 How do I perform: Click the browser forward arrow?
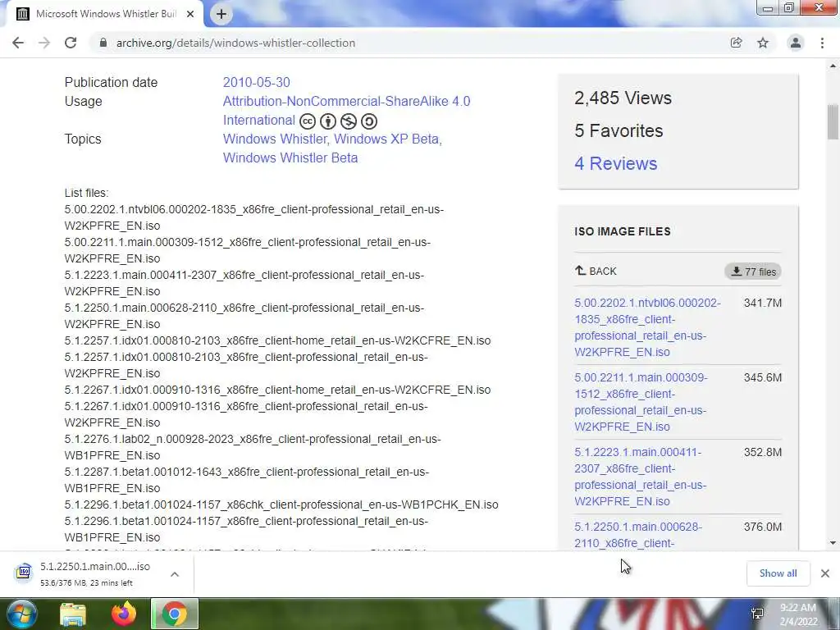pyautogui.click(x=44, y=43)
